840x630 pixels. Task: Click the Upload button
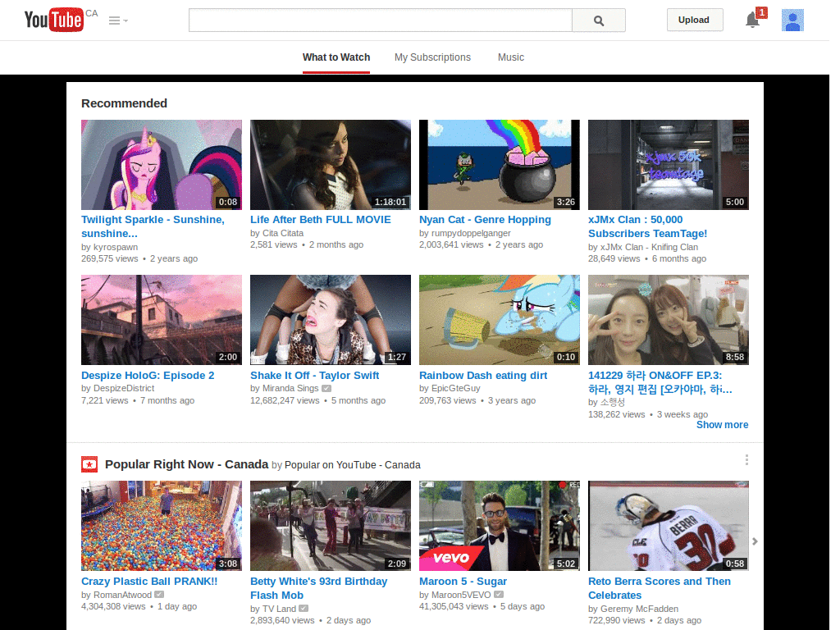pyautogui.click(x=694, y=20)
